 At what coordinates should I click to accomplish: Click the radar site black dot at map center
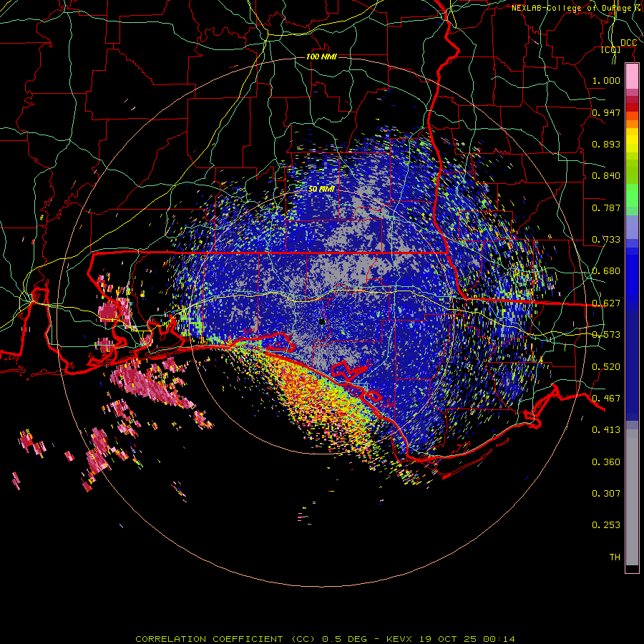point(322,321)
